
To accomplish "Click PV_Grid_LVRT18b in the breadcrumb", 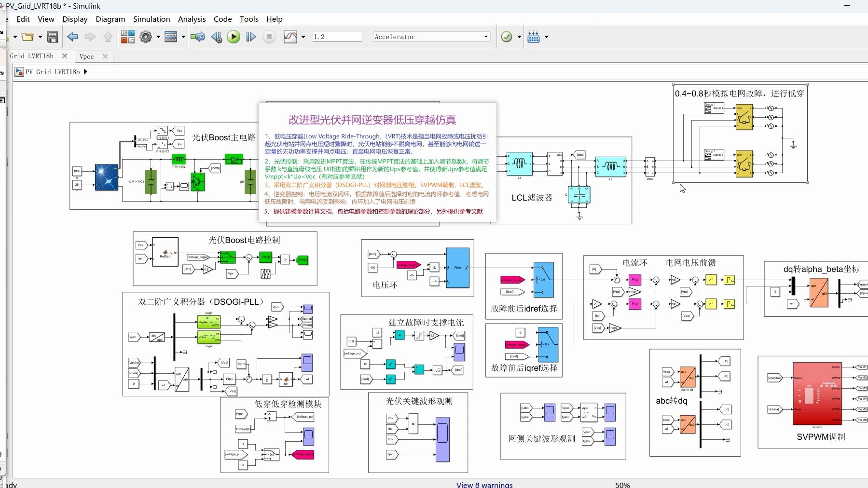I will click(x=53, y=72).
